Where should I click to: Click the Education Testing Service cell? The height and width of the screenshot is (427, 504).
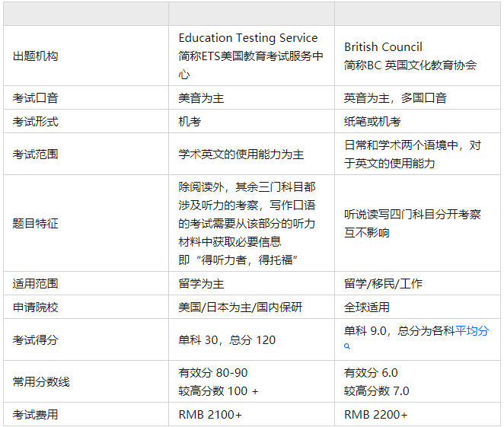point(251,56)
